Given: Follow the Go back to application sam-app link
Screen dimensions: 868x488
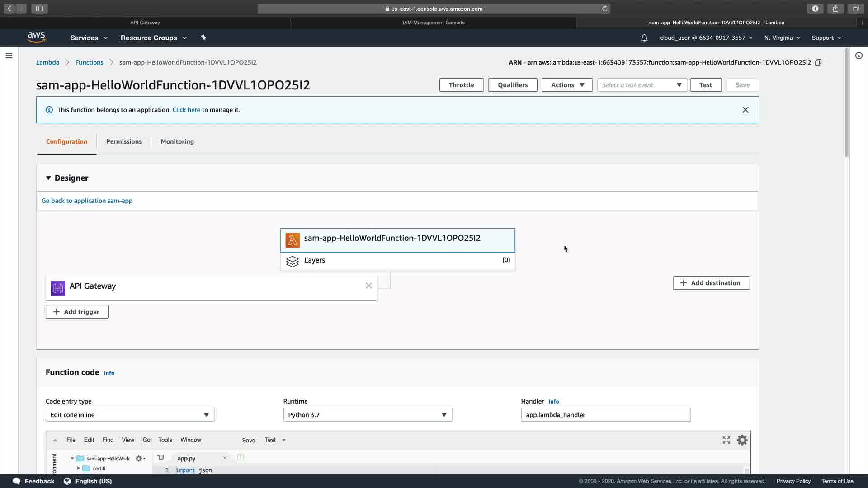Looking at the screenshot, I should [87, 201].
